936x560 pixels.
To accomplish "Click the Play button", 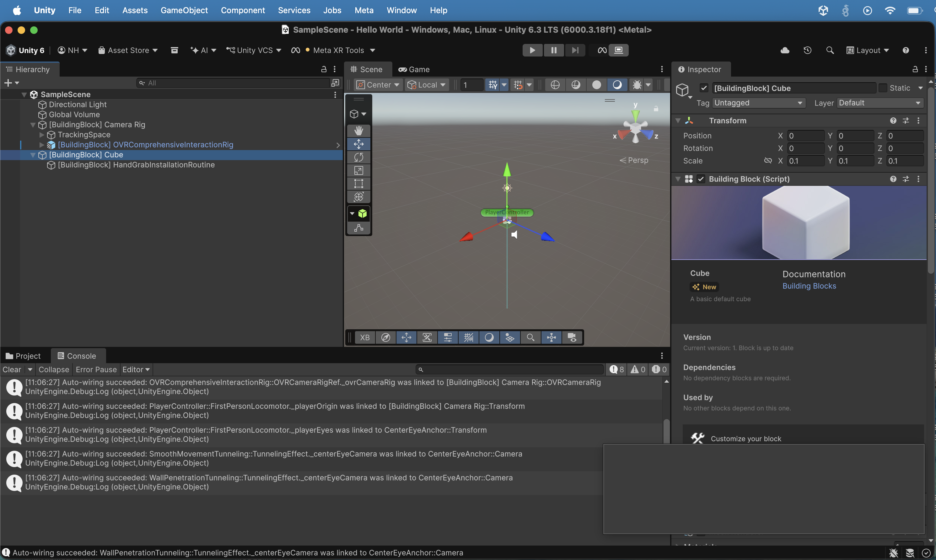I will 532,50.
